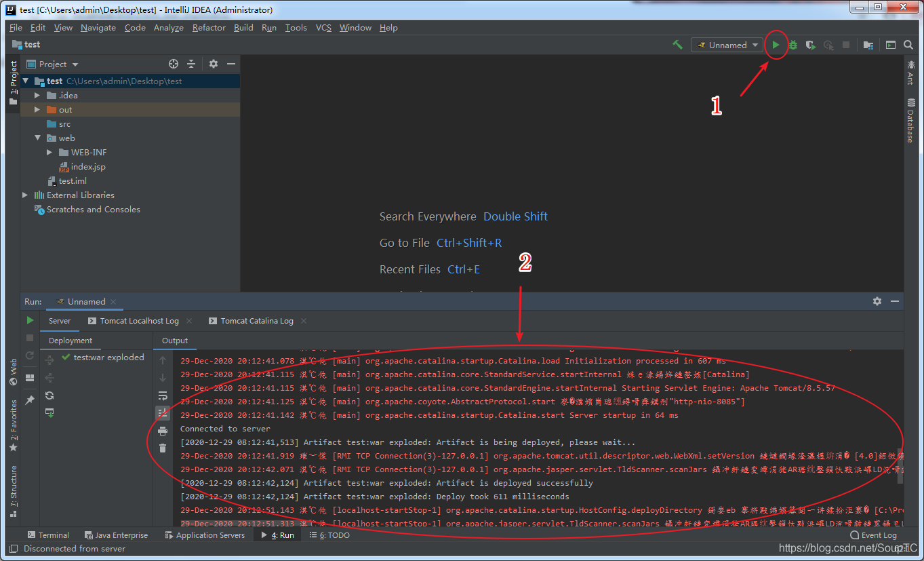Screen dimensions: 924x561
Task: Toggle the 2: Favorites tool window
Action: (13, 426)
